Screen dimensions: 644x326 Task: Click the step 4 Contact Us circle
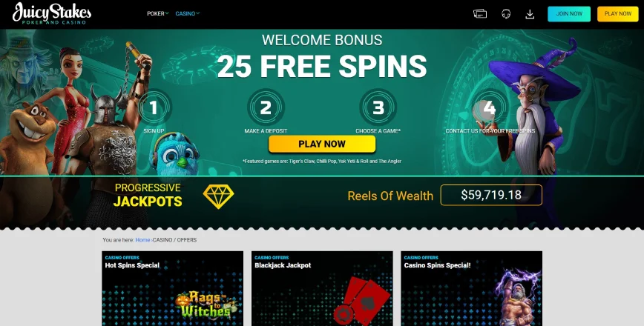coord(489,107)
